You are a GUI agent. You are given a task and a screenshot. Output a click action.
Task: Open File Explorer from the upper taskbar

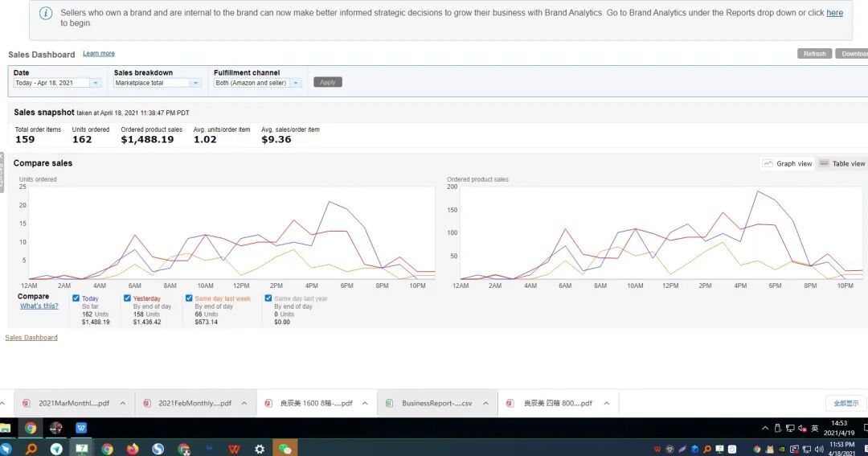[x=5, y=428]
